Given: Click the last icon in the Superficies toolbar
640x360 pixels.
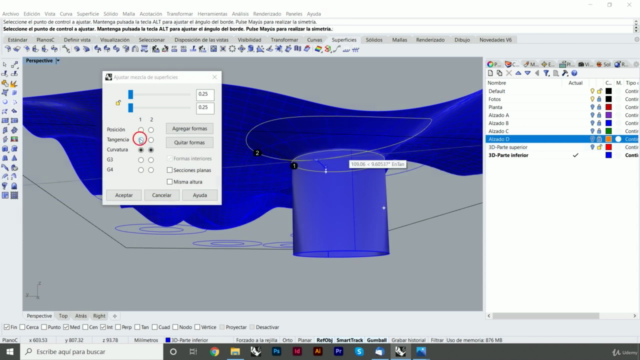Looking at the screenshot, I should click(x=356, y=49).
